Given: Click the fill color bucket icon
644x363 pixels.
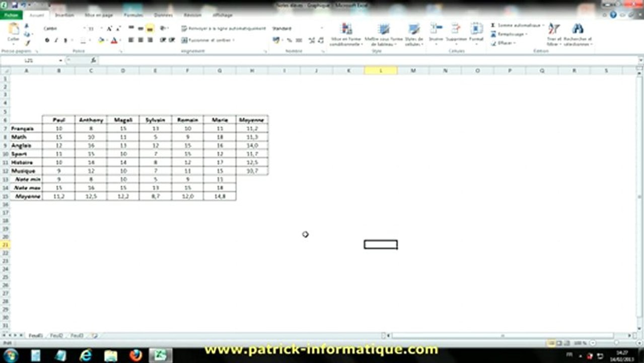Looking at the screenshot, I should coord(101,40).
